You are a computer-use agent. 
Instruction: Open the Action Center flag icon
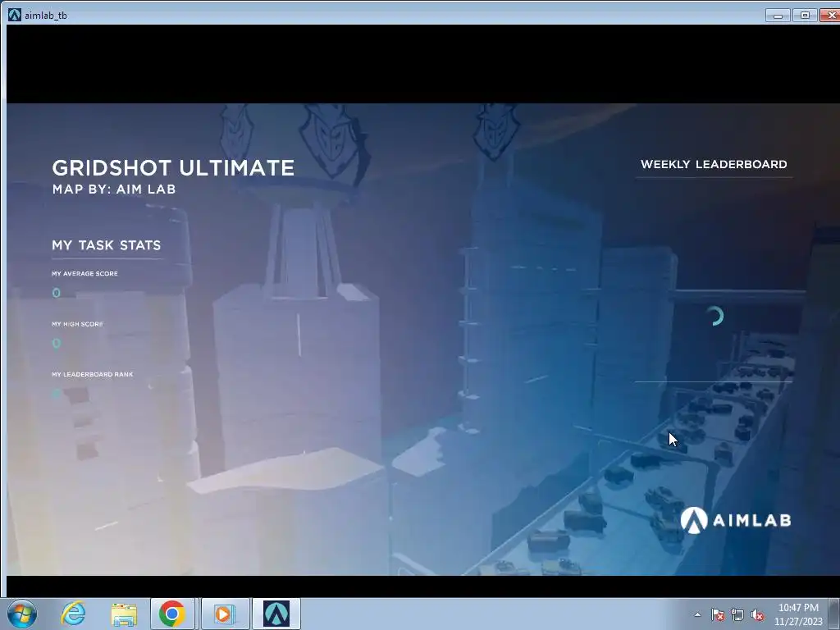click(717, 614)
